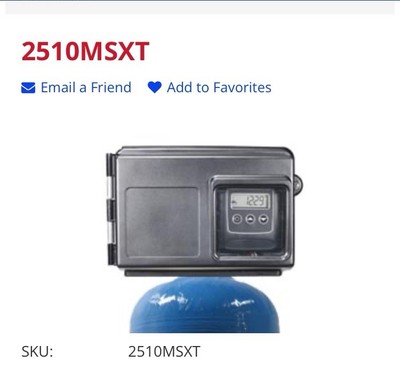The image size is (400, 386).
Task: Click the blank label panel on valve cover
Action: point(162,222)
